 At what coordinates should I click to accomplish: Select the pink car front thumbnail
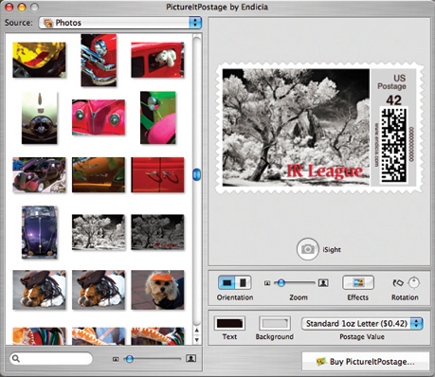(x=98, y=117)
